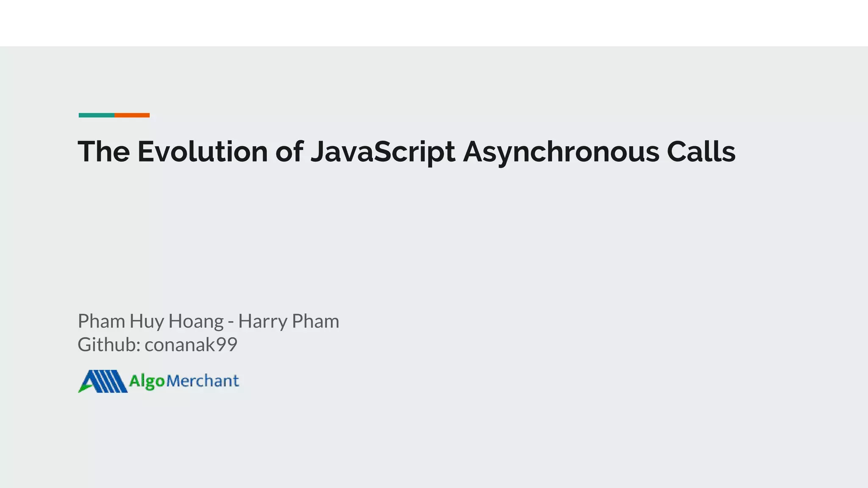Click the word 'Calls' in the title

(x=701, y=151)
